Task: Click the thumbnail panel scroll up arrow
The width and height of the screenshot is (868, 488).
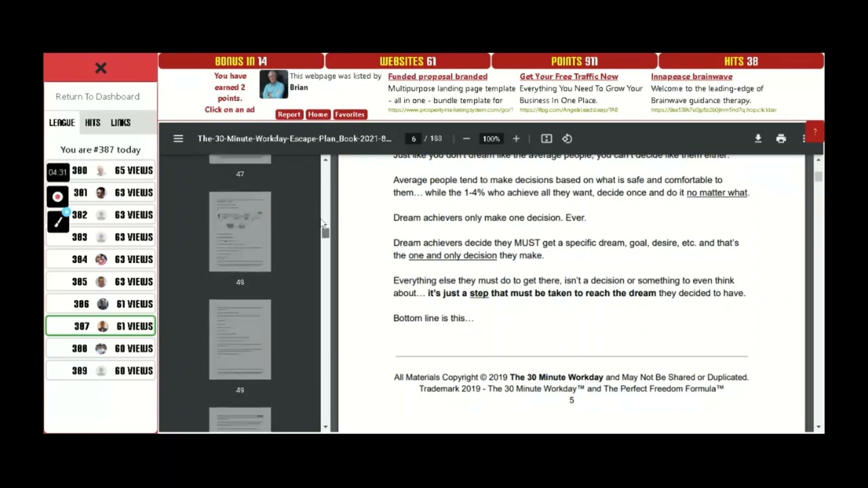Action: click(x=325, y=159)
